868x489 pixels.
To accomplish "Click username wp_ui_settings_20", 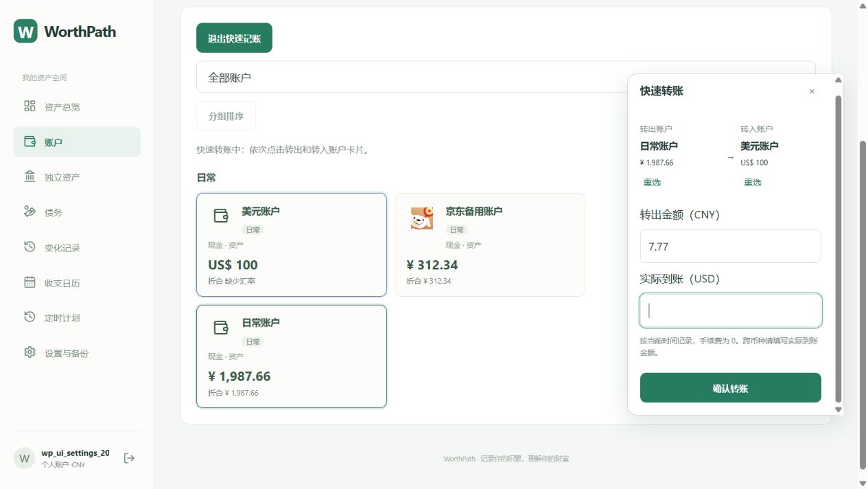I will tap(75, 453).
